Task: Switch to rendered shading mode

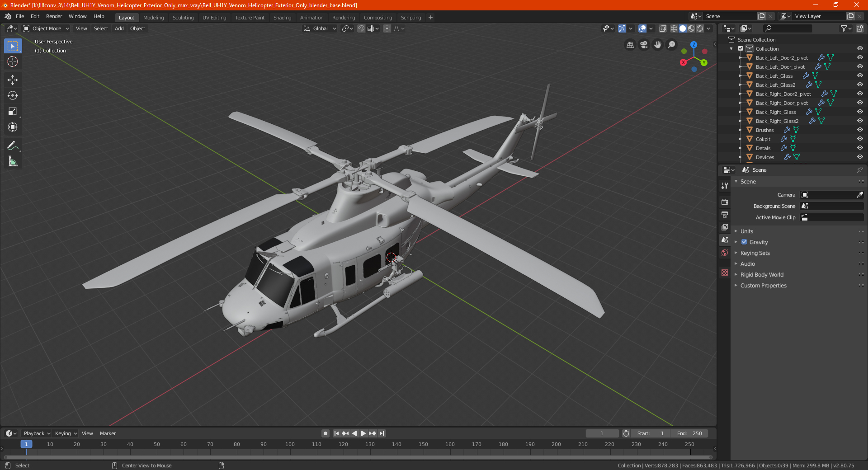Action: 700,28
